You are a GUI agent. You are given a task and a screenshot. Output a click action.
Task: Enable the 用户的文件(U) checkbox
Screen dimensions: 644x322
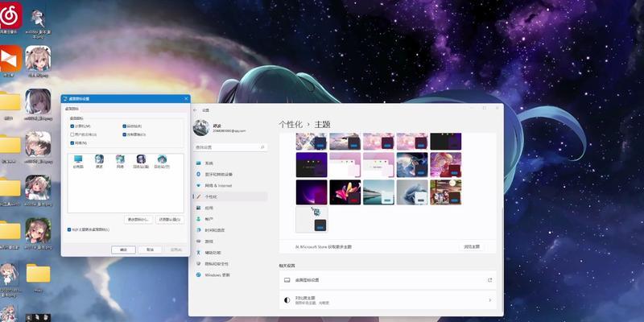72,134
